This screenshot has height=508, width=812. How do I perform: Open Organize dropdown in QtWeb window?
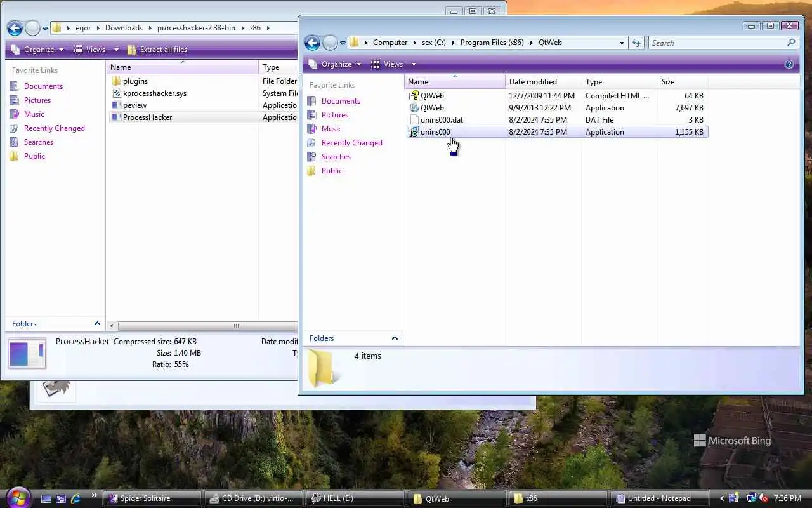pos(334,64)
